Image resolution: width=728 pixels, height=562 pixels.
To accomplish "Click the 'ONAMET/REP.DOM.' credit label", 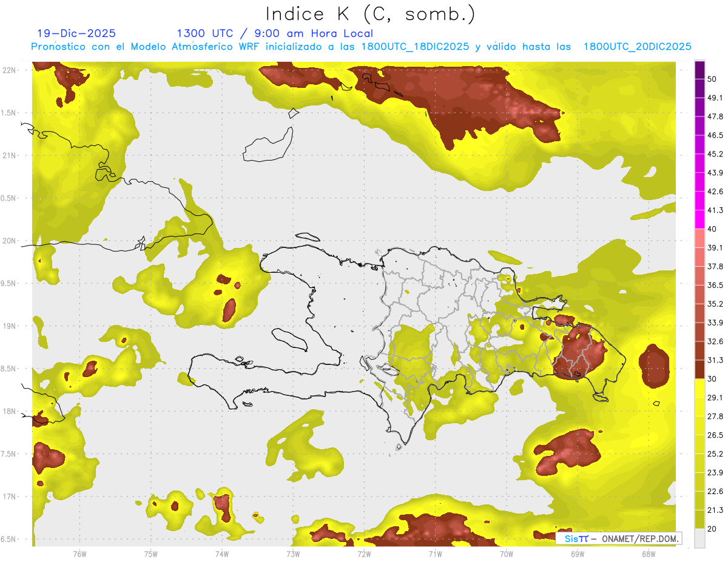I will 641,538.
